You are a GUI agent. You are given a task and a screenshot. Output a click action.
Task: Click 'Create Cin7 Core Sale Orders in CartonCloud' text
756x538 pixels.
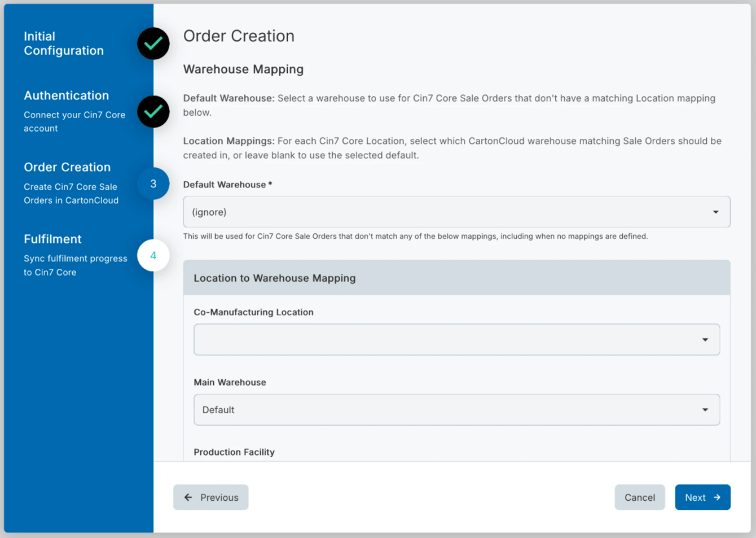click(71, 194)
